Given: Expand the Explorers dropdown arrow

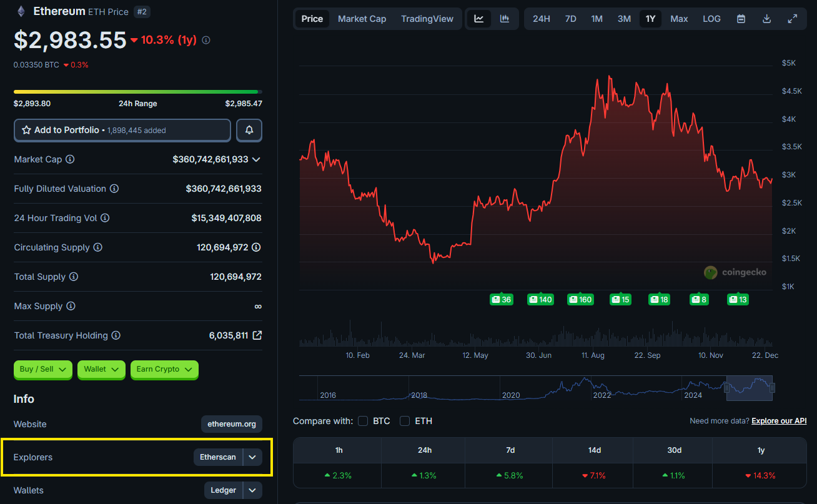Looking at the screenshot, I should tap(252, 457).
